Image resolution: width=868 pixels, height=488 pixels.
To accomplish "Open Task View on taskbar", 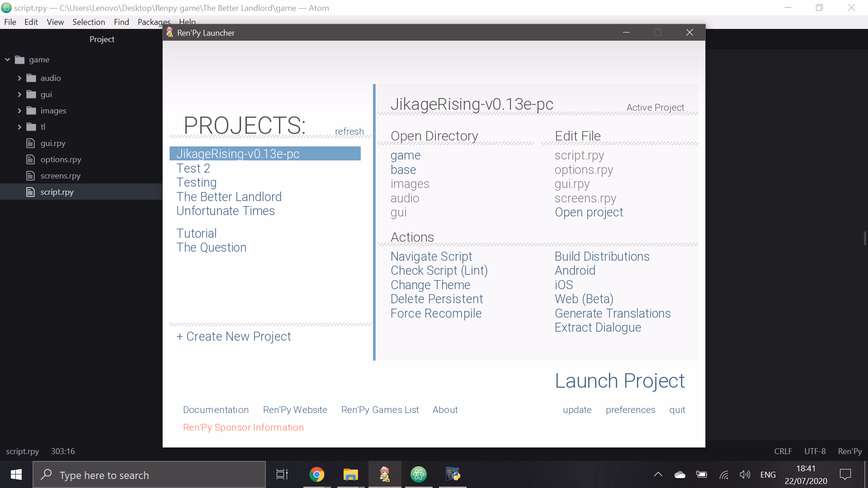I will 282,474.
